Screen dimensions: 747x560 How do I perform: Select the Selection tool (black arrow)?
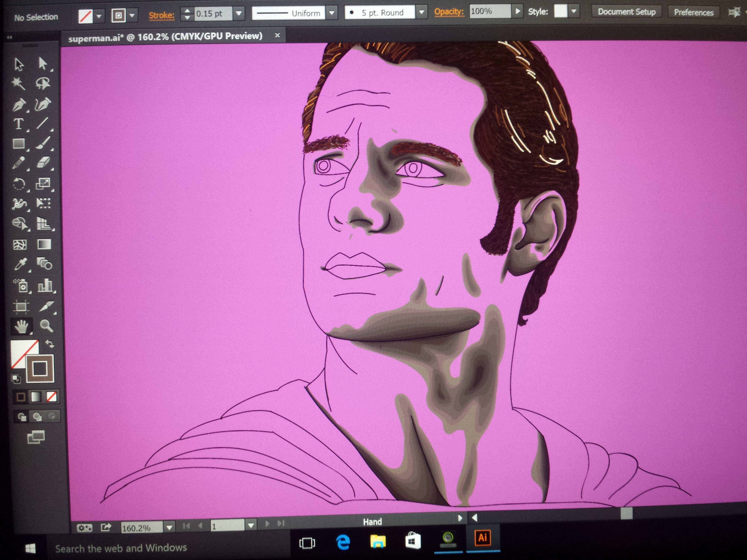(x=19, y=65)
